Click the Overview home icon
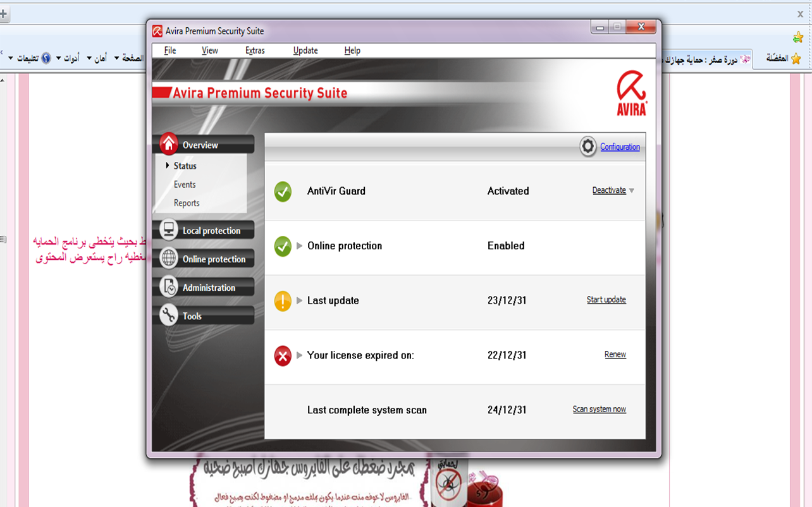Viewport: 812px width, 507px height. click(x=169, y=144)
